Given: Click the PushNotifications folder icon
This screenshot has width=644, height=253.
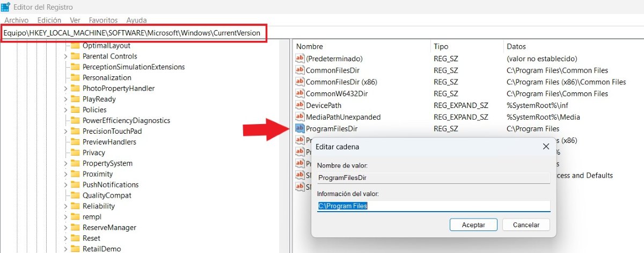Looking at the screenshot, I should pos(75,185).
